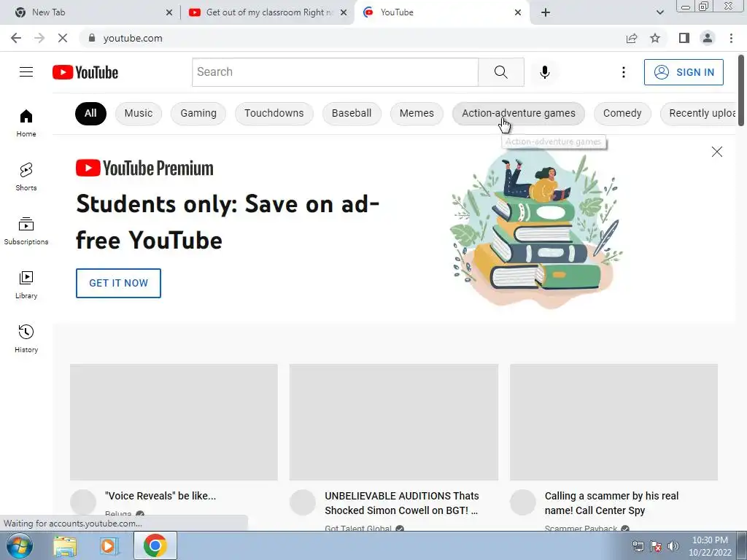747x560 pixels.
Task: Open the Windows Start menu
Action: point(20,545)
